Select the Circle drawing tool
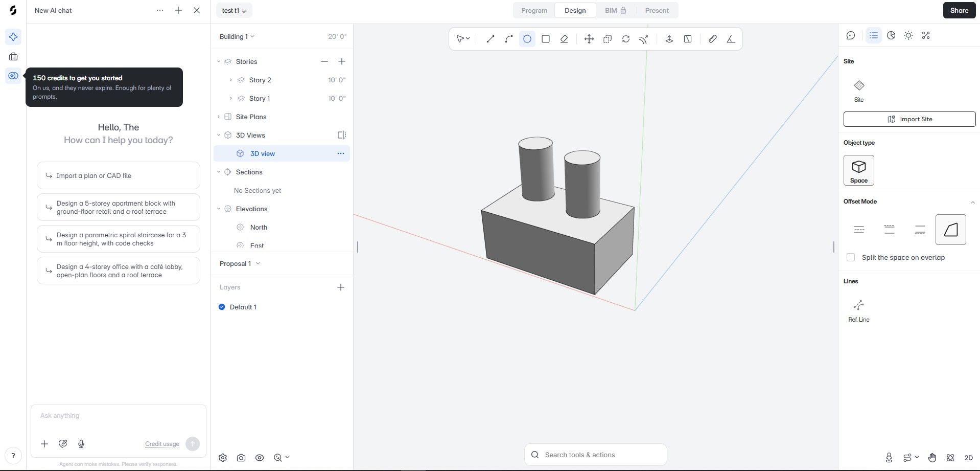980x471 pixels. coord(527,39)
